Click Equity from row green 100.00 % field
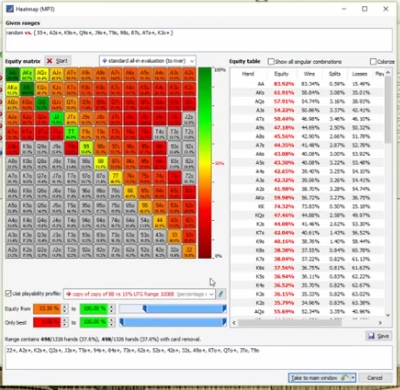The width and height of the screenshot is (400, 390). pos(94,309)
